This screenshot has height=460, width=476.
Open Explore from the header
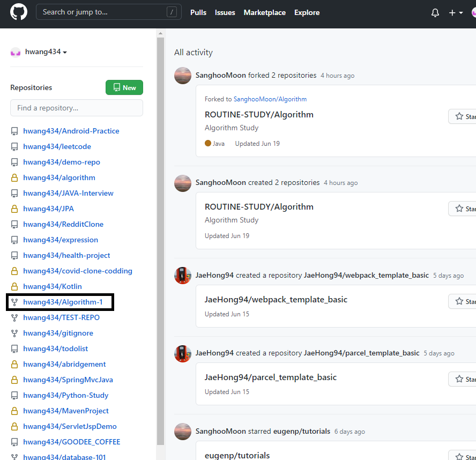pos(307,12)
